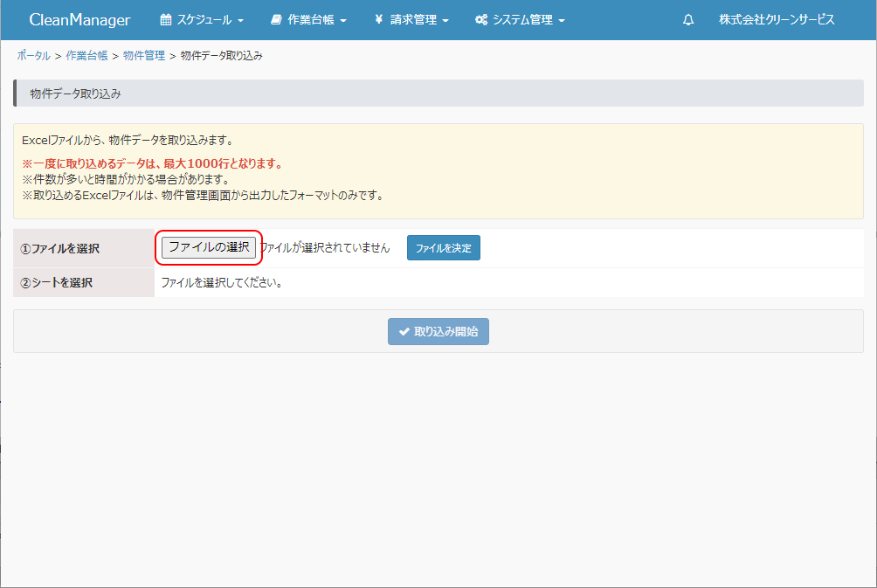This screenshot has width=877, height=588.
Task: Click the 件数が多いと時間がかかる note
Action: click(x=126, y=179)
